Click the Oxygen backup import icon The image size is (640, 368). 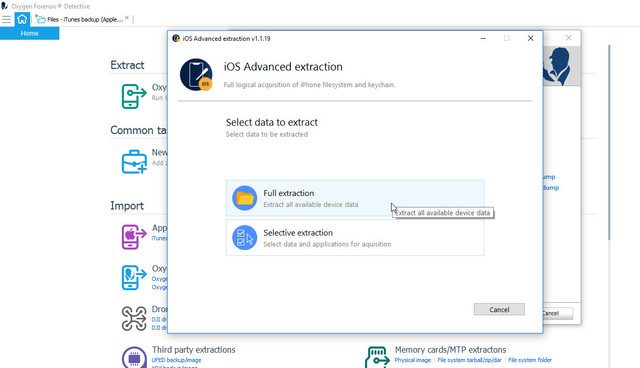tap(134, 277)
